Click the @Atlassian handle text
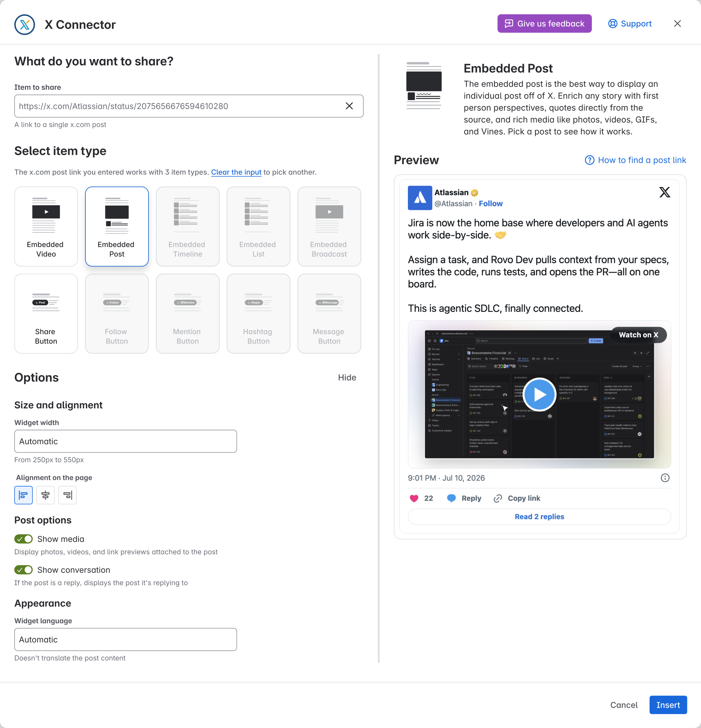This screenshot has height=728, width=701. coord(453,204)
